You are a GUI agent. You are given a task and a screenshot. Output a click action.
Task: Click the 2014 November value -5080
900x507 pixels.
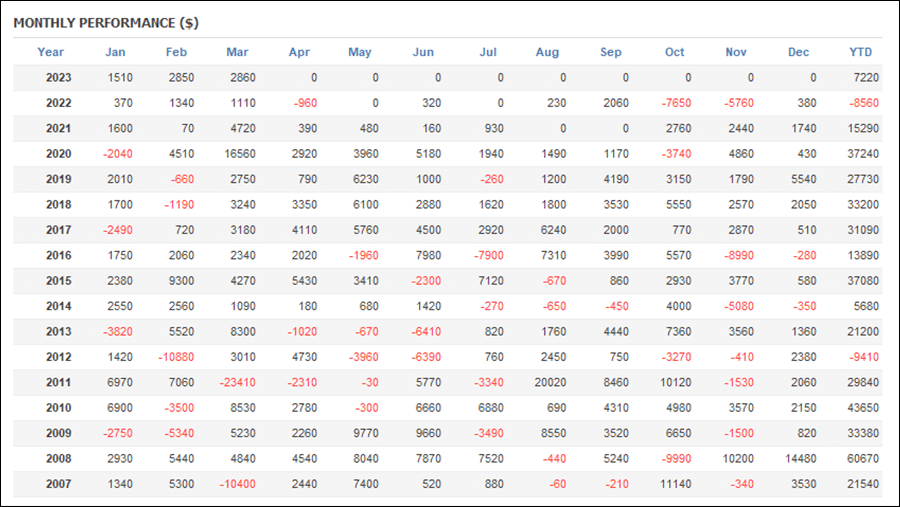pos(739,306)
